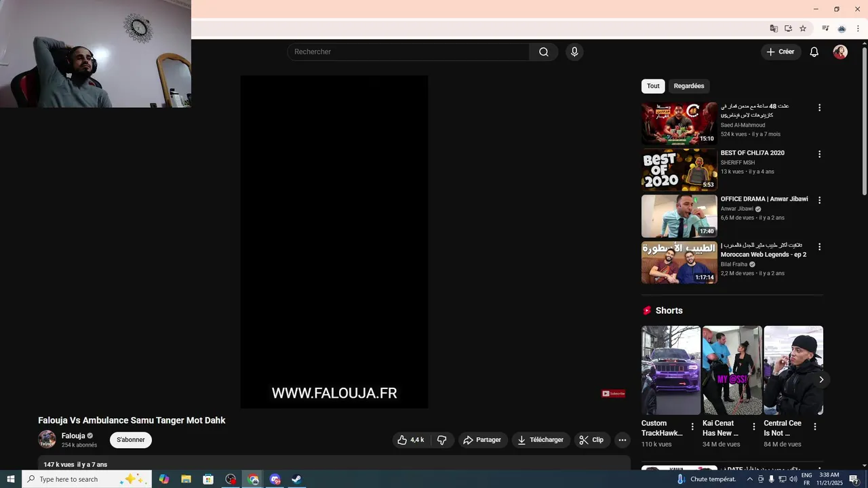
Task: Open volume control in system tray
Action: [x=793, y=479]
